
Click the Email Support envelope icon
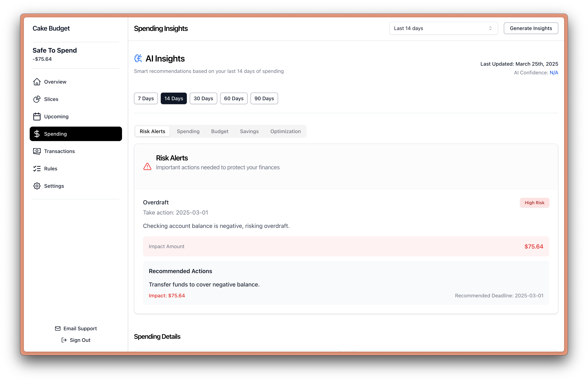(58, 328)
